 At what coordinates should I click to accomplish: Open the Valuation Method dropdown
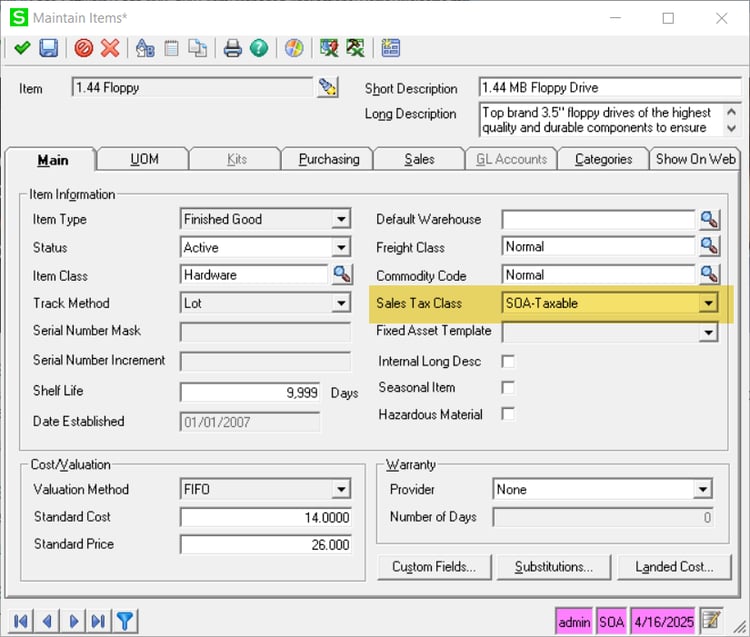(341, 490)
